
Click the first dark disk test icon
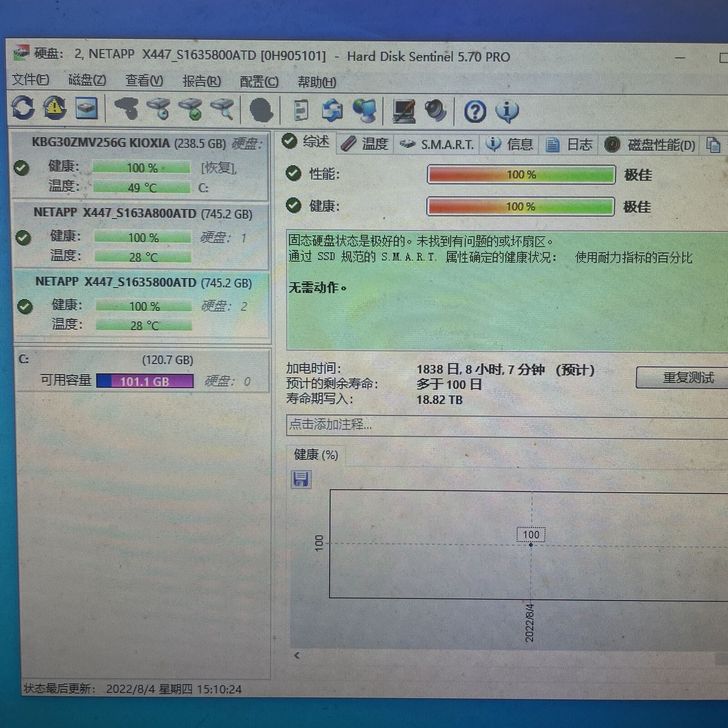click(126, 109)
